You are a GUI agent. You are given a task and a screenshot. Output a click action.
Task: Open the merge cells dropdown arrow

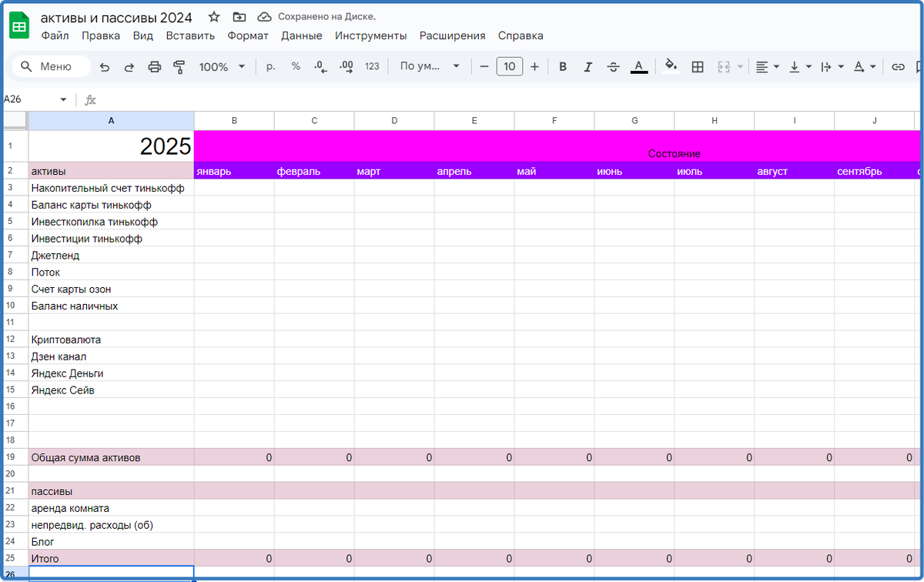point(741,67)
